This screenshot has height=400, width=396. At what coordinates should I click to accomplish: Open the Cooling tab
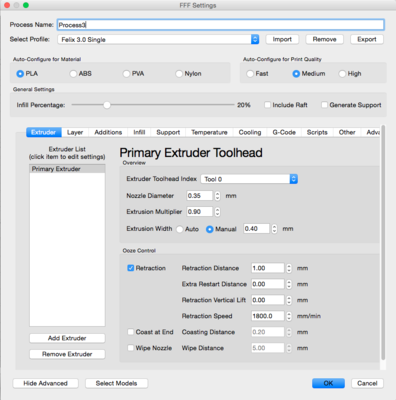tap(250, 132)
